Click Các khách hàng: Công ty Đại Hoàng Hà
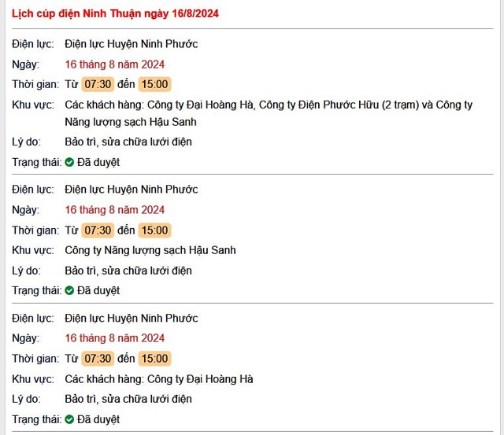Screen dimensions: 504x435 (159, 379)
